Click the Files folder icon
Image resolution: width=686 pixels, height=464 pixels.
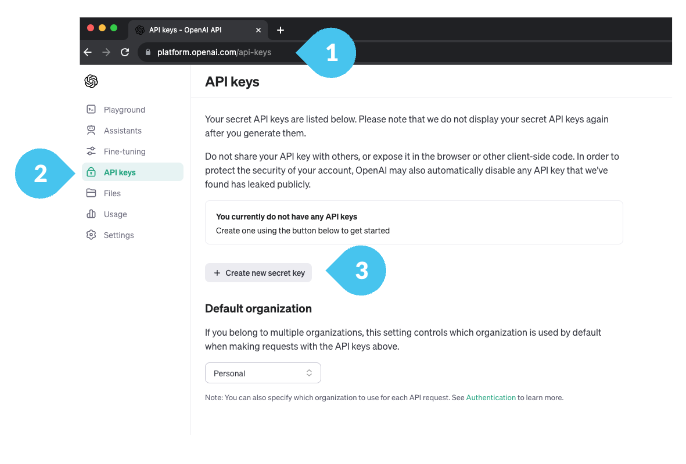pyautogui.click(x=91, y=193)
